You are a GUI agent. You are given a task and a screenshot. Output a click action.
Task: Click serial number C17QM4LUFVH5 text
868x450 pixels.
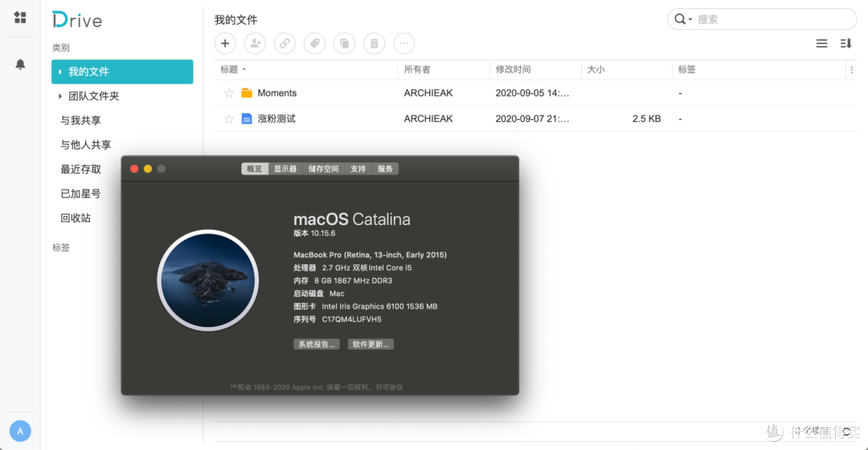351,319
